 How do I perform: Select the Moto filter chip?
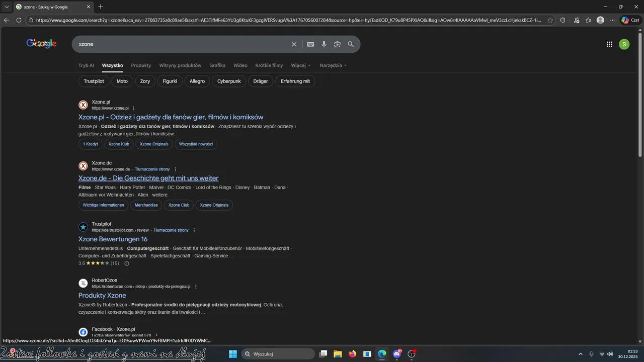click(x=122, y=81)
